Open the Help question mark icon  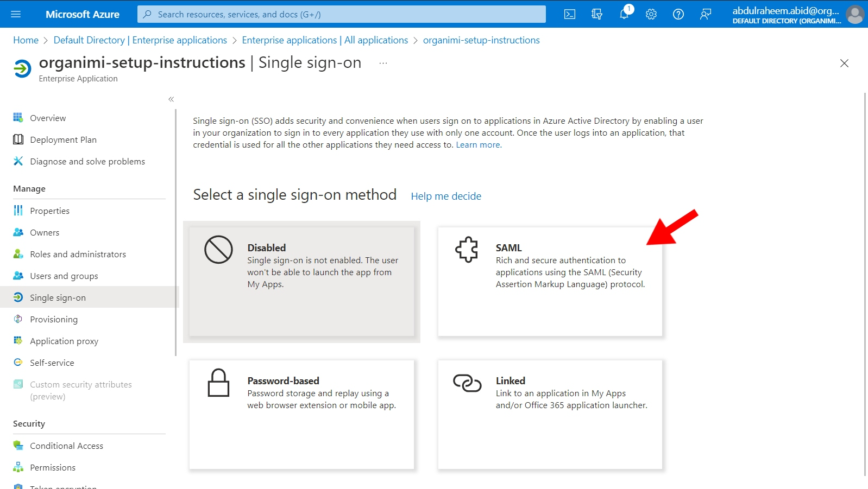pyautogui.click(x=678, y=14)
